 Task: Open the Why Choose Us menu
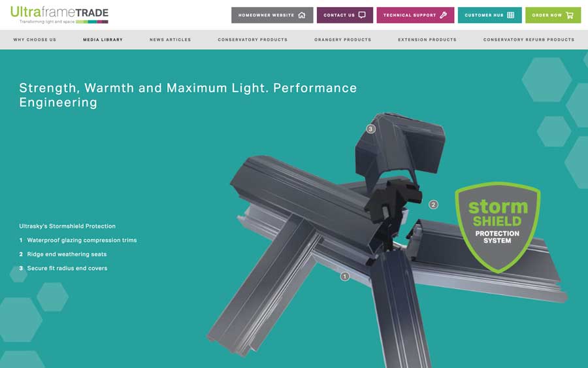(x=35, y=40)
